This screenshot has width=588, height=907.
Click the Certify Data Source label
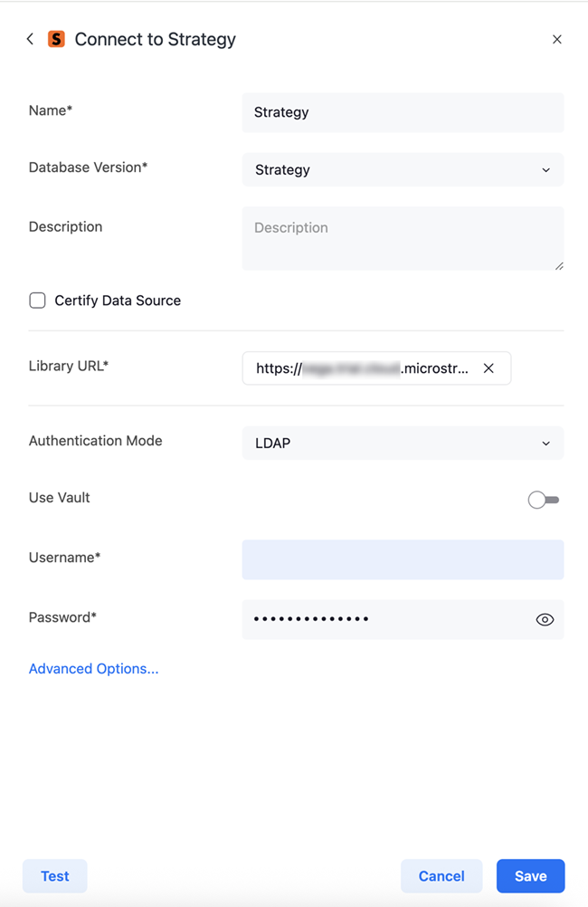118,301
